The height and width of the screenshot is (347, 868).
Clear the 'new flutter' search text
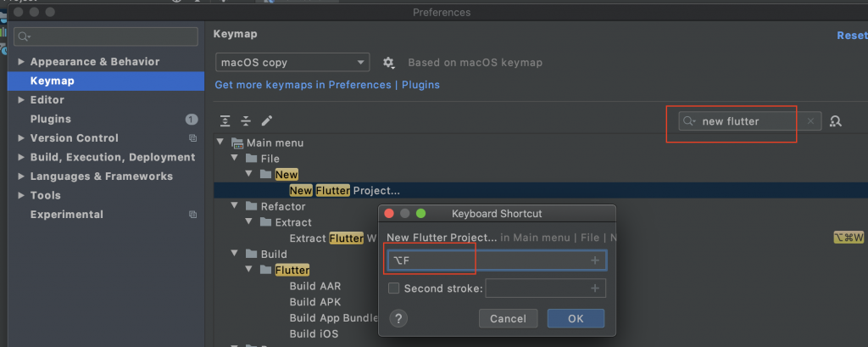pyautogui.click(x=810, y=121)
